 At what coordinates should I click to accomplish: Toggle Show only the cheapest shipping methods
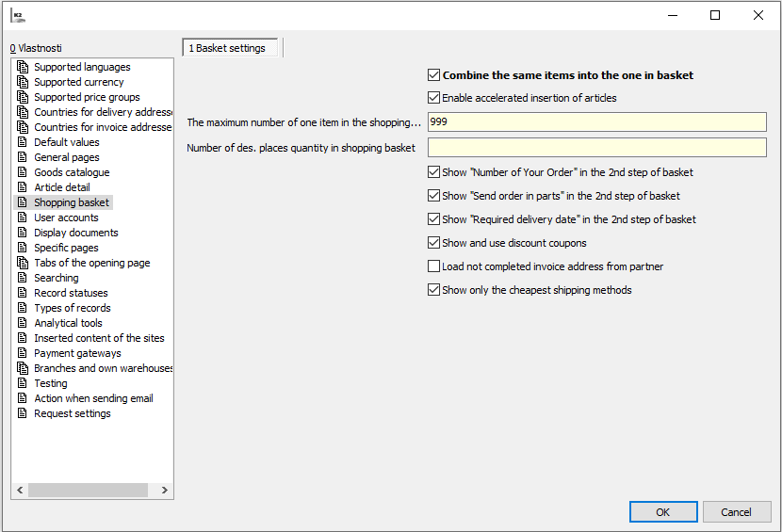click(433, 290)
